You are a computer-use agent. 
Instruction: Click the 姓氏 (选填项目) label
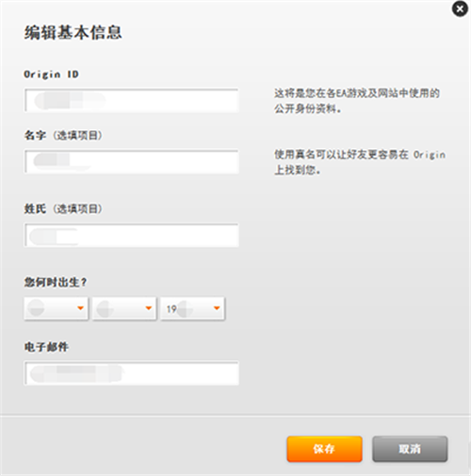click(63, 208)
